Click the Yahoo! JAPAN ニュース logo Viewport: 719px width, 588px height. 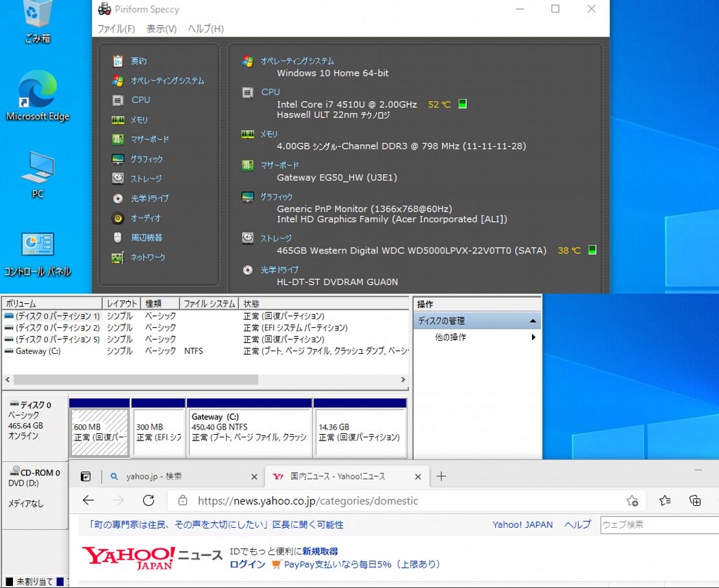click(x=152, y=558)
